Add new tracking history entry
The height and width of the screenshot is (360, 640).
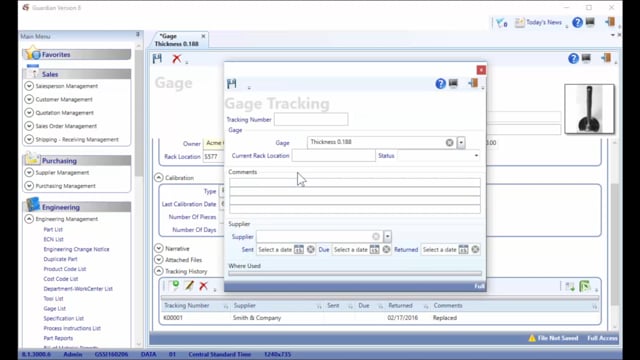pos(175,285)
